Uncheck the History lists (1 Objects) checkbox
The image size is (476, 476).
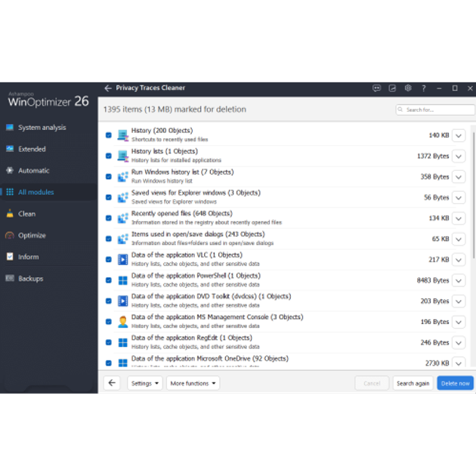[108, 156]
